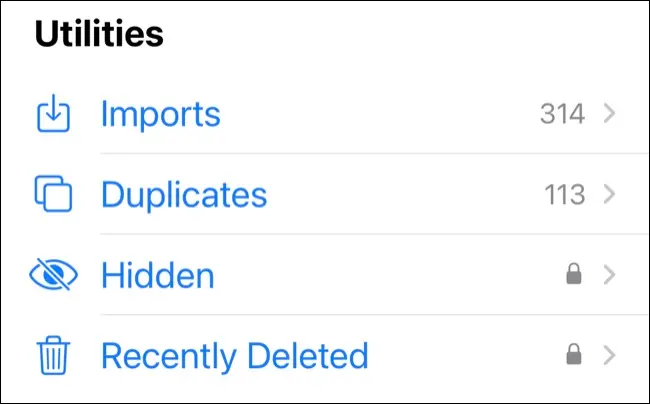Click empty space in the Imports row

pyautogui.click(x=380, y=114)
